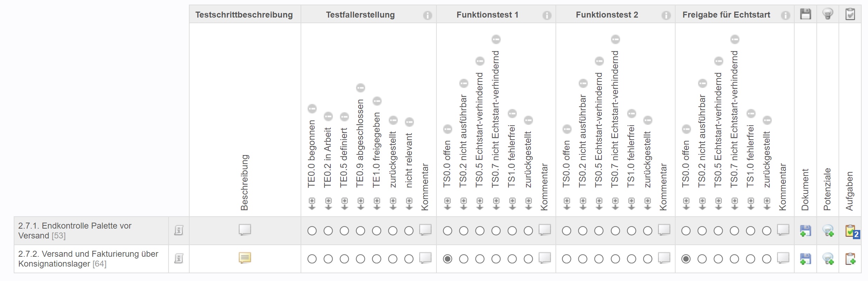Select TE0.0 begonnen radio for row 2.7.1
868x281 pixels.
tap(312, 231)
